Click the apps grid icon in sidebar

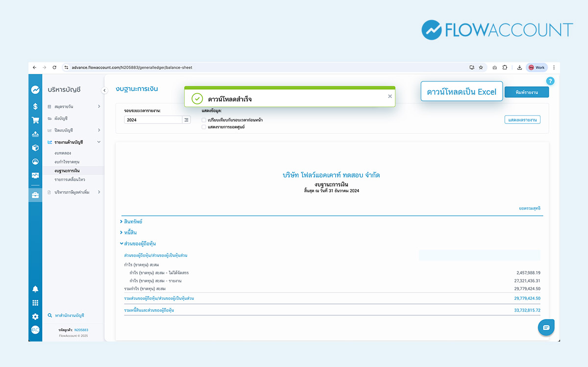(35, 303)
